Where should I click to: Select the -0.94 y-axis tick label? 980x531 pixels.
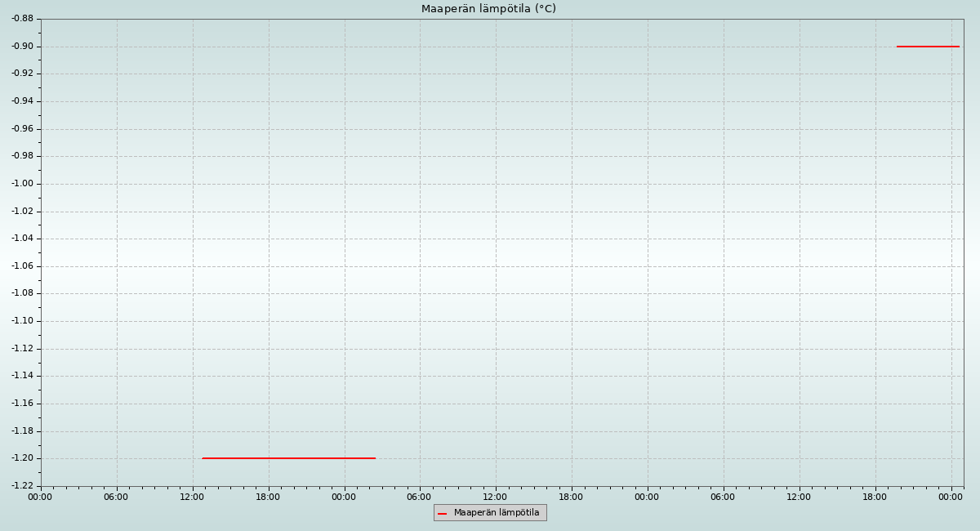click(22, 101)
